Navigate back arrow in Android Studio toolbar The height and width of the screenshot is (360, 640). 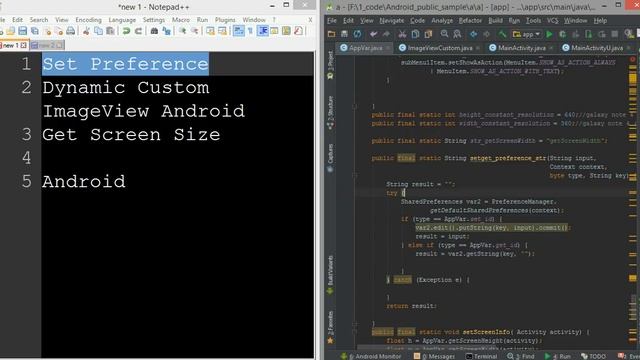click(473, 34)
